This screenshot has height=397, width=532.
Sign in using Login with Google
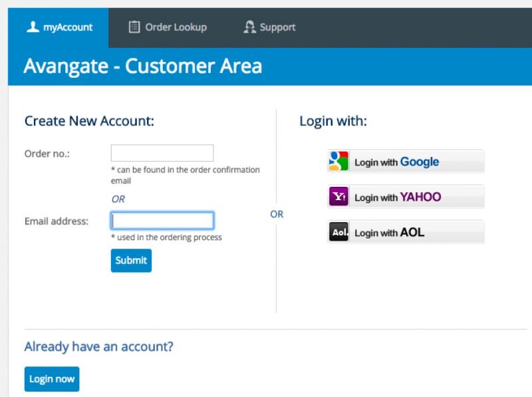pyautogui.click(x=406, y=161)
